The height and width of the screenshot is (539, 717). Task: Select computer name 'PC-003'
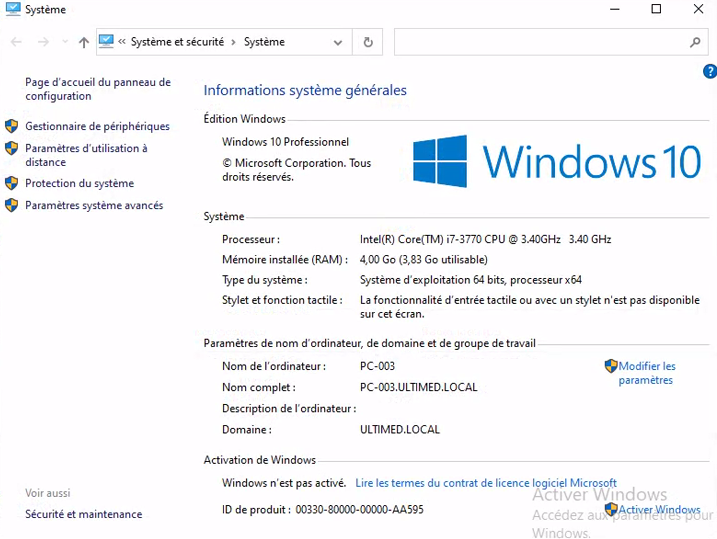377,366
